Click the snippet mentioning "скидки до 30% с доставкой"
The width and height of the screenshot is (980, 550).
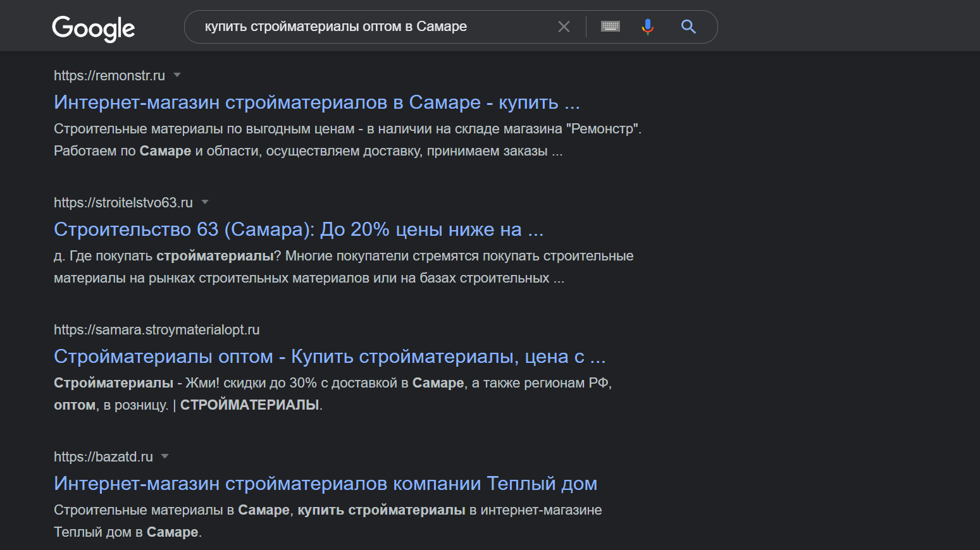point(333,394)
